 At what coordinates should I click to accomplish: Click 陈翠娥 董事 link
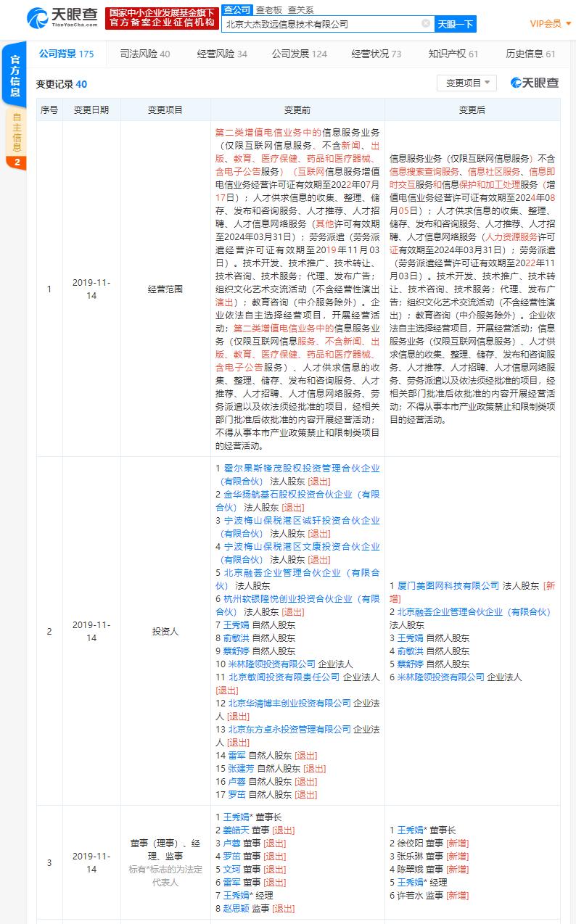(411, 869)
